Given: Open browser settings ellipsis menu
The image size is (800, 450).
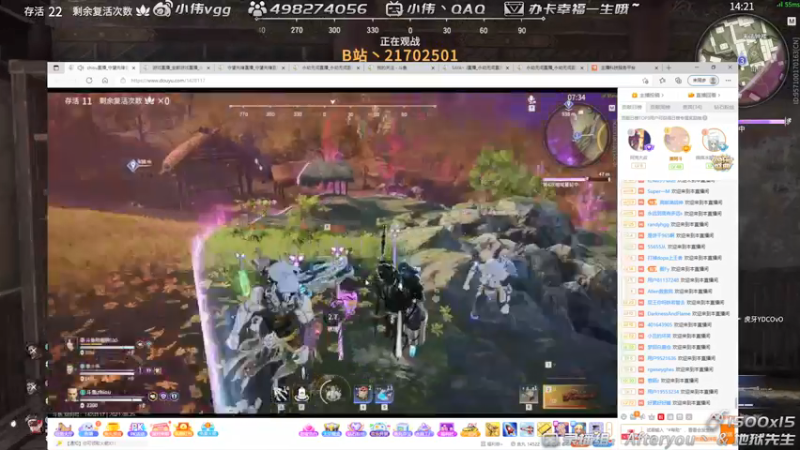Looking at the screenshot, I should (729, 81).
